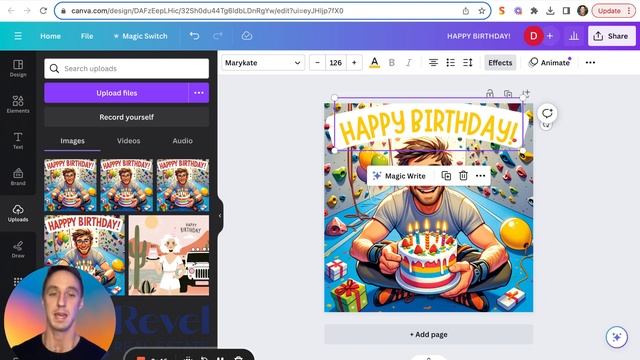Image resolution: width=640 pixels, height=360 pixels.
Task: Click the Undo arrow
Action: (194, 36)
